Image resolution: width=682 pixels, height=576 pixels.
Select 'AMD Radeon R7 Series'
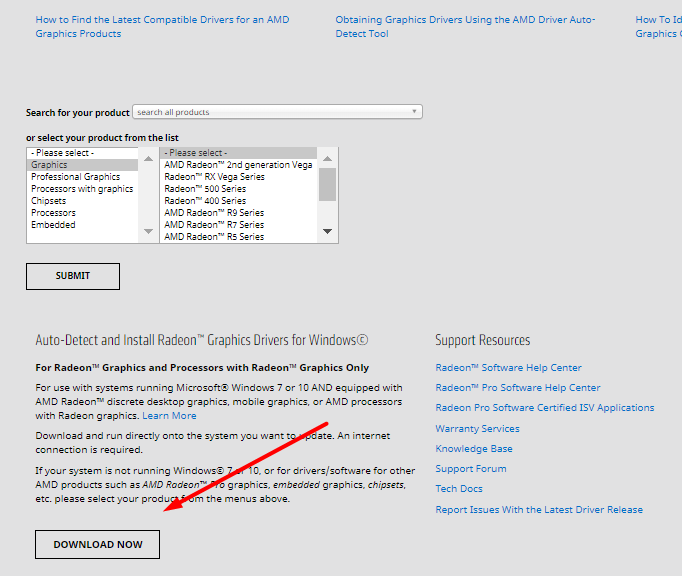point(238,225)
